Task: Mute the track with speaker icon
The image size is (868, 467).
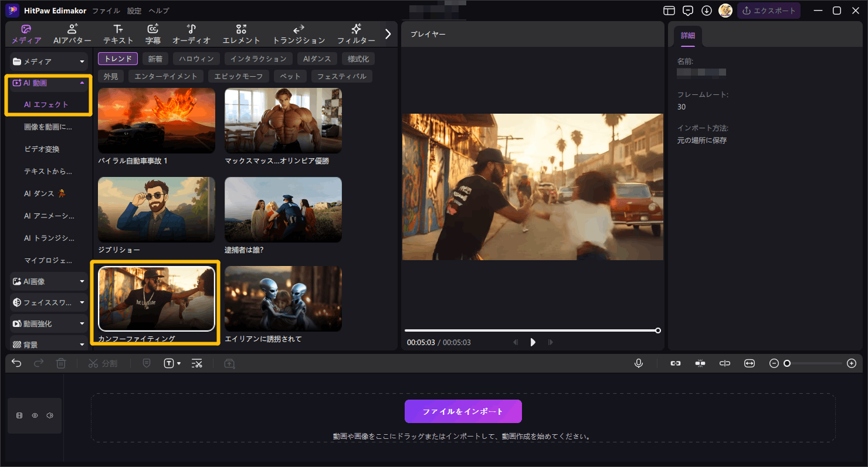Action: coord(50,415)
